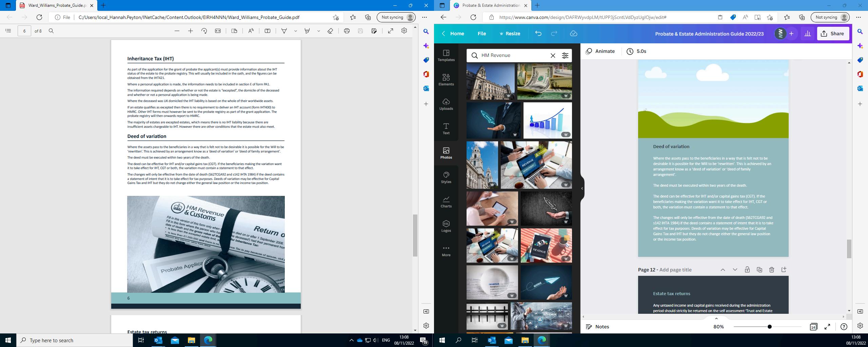Click the PDF save as icon

374,31
